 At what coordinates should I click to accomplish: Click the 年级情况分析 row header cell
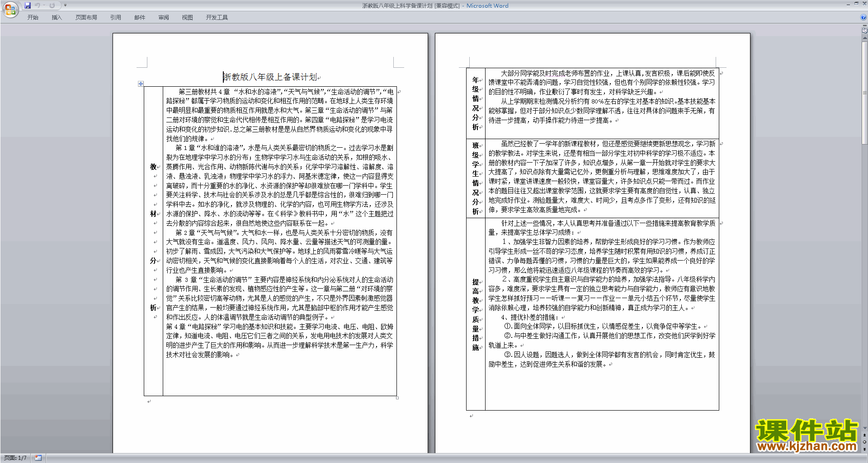tap(476, 103)
